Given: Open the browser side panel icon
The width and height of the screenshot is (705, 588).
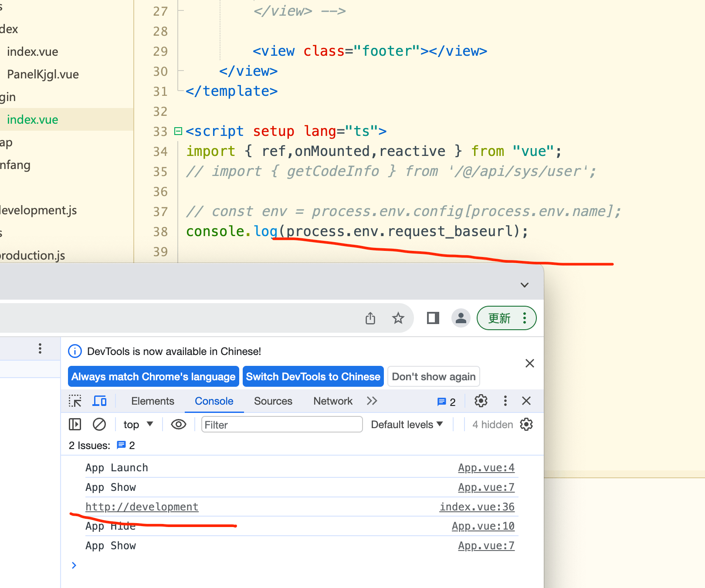Looking at the screenshot, I should coord(433,318).
